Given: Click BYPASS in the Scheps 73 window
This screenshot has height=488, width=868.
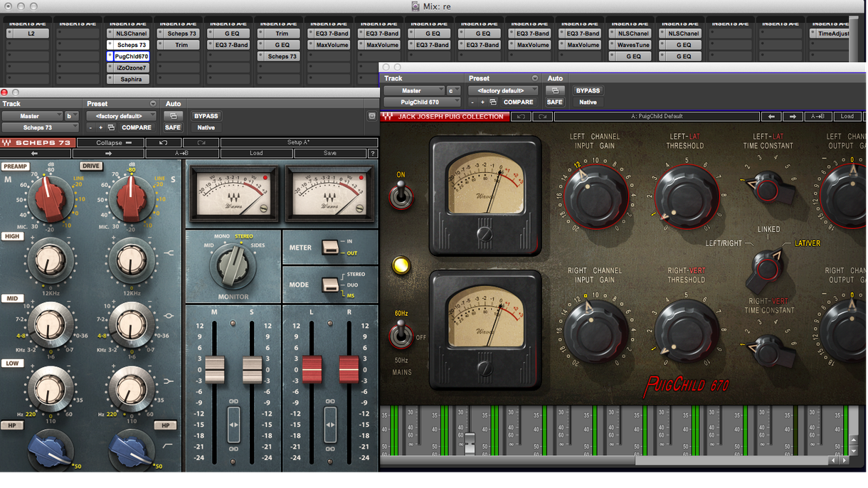Looking at the screenshot, I should click(x=206, y=116).
